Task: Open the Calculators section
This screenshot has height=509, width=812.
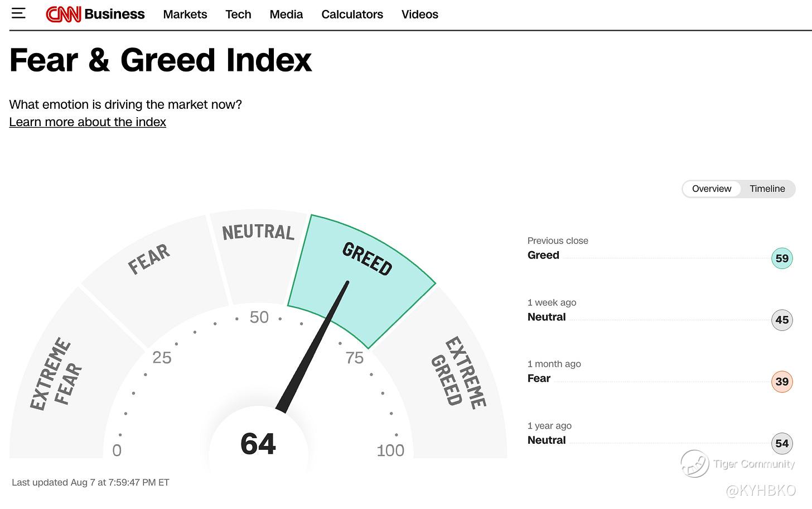Action: click(352, 15)
